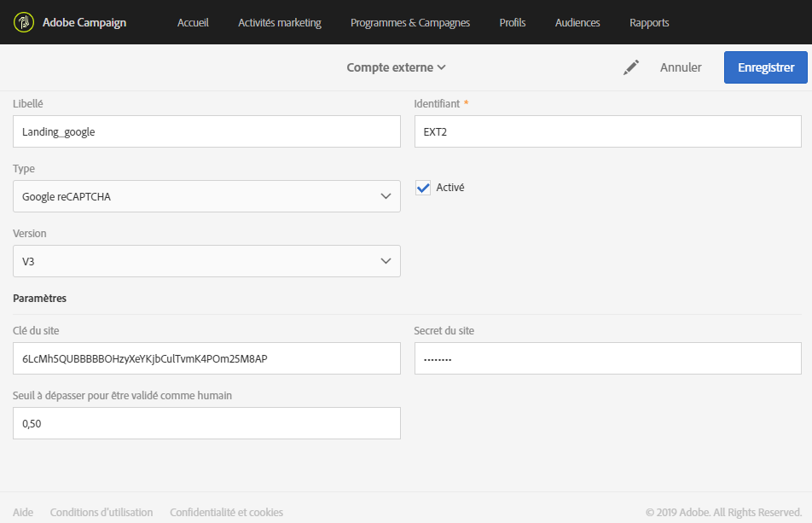Click the Adobe Campaign logo icon
This screenshot has height=523, width=812.
pyautogui.click(x=24, y=22)
